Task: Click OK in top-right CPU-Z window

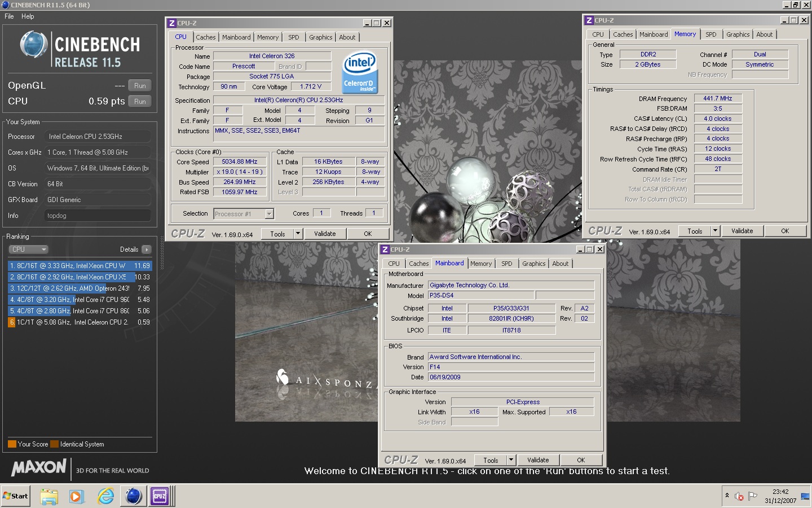Action: point(785,231)
